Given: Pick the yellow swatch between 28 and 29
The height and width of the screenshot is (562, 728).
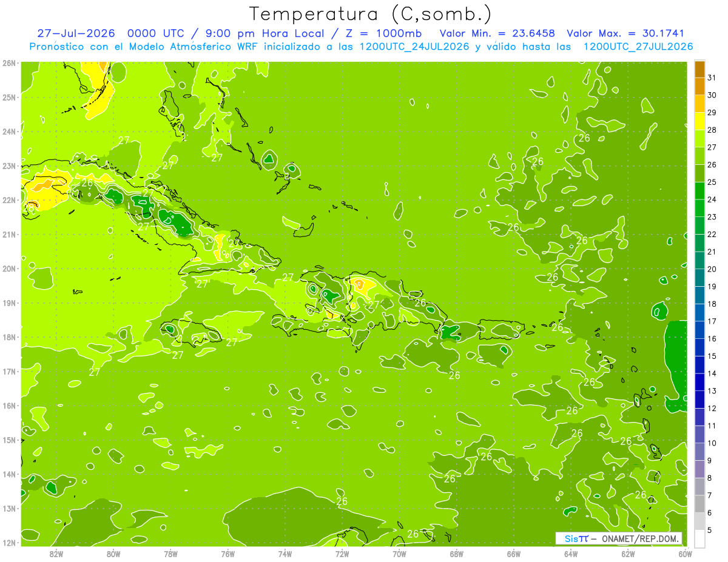Looking at the screenshot, I should 699,121.
